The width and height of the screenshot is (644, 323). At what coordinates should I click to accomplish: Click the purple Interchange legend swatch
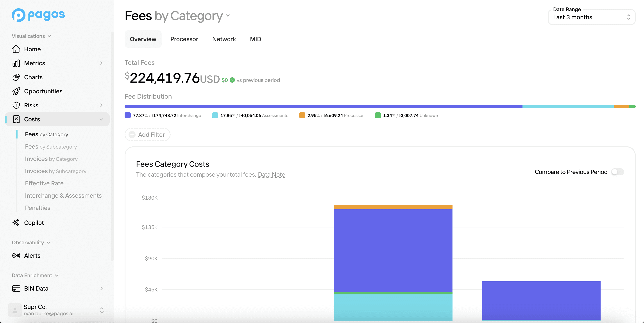tap(128, 115)
